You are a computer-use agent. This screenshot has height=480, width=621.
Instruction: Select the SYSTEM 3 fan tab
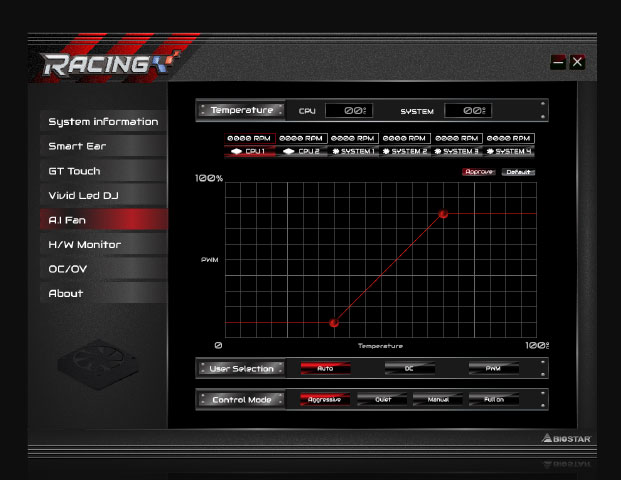point(457,151)
